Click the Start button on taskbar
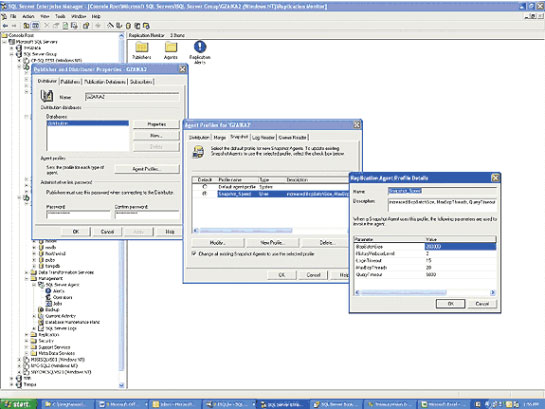 [18, 404]
